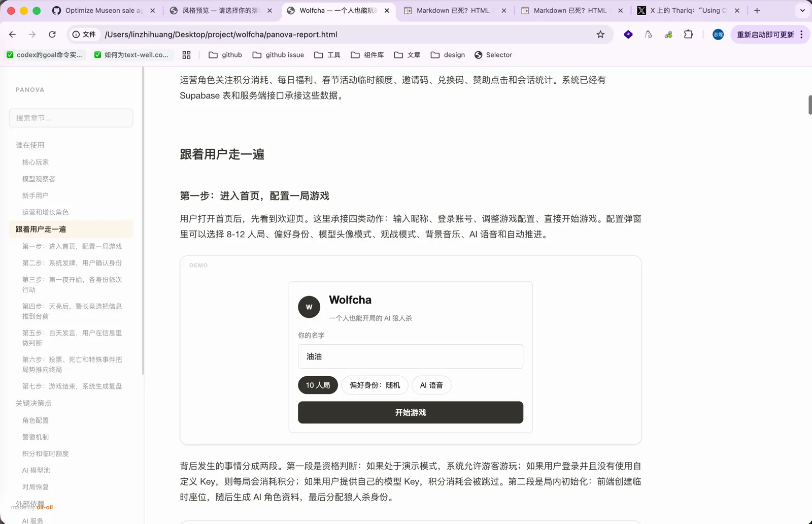Go to 关键决策点 in sidebar
Image resolution: width=812 pixels, height=524 pixels.
(33, 403)
